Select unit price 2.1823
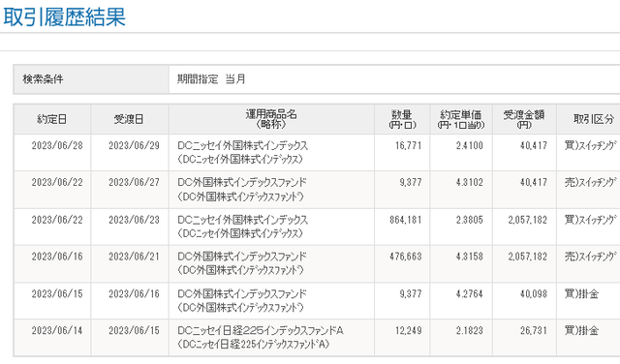 click(x=469, y=330)
